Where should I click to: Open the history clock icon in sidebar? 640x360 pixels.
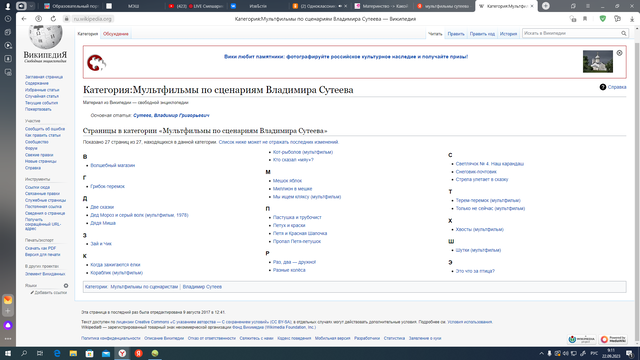pos(8,19)
